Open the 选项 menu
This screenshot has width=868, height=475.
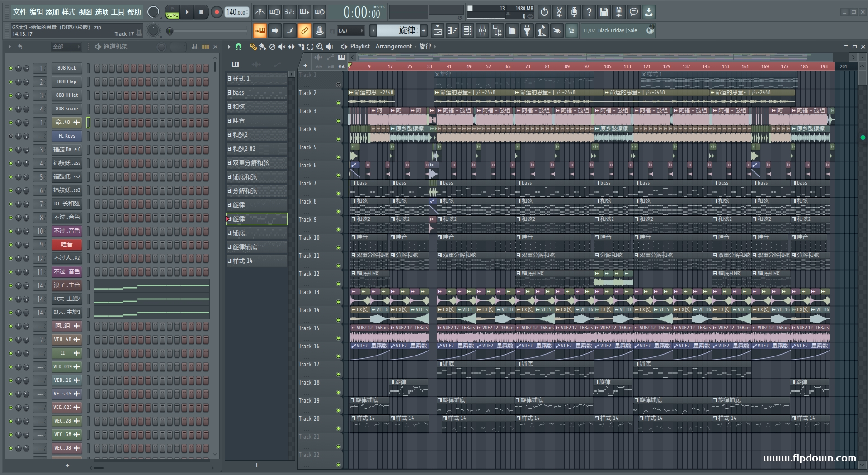click(x=102, y=12)
